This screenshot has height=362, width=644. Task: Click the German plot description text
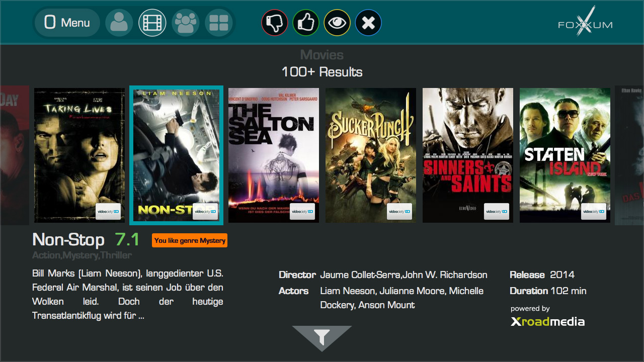(128, 295)
